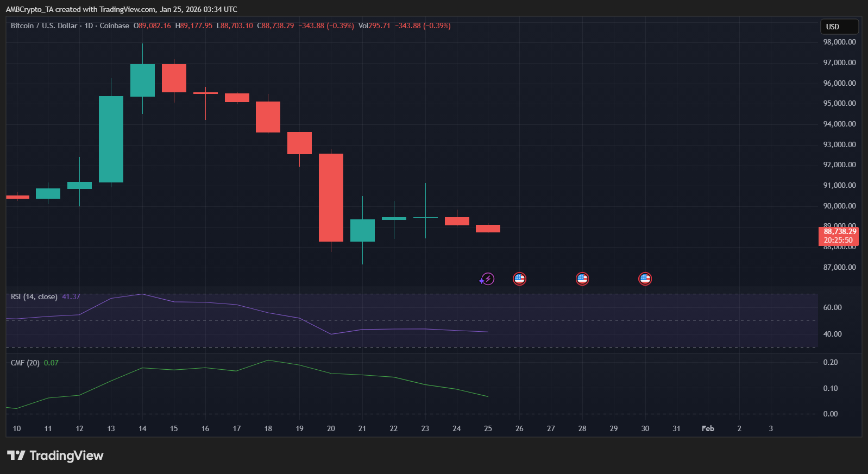
Task: Open the US flag event under Jan 26
Action: pyautogui.click(x=519, y=279)
